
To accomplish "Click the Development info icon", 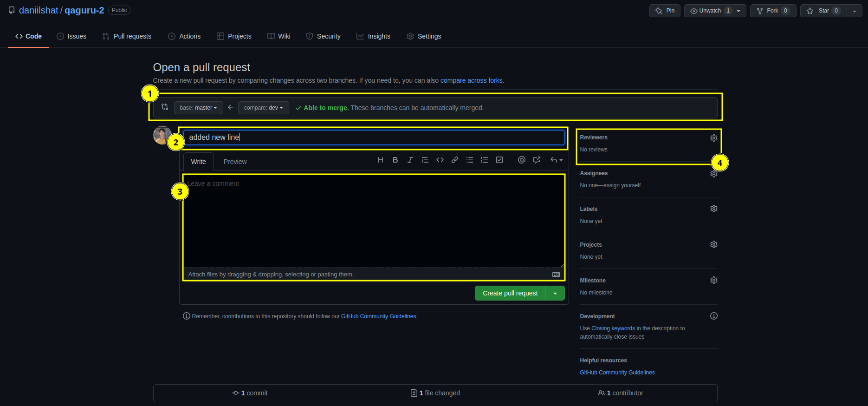I will pos(714,316).
